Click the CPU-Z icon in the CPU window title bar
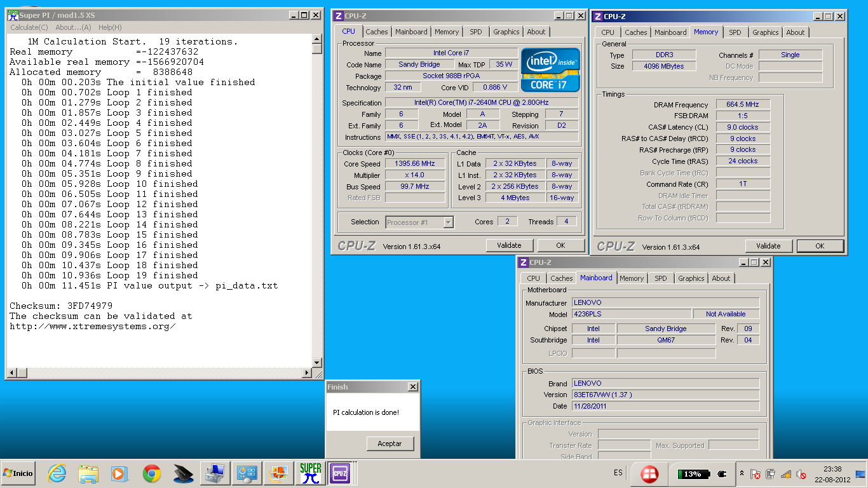 [x=338, y=16]
